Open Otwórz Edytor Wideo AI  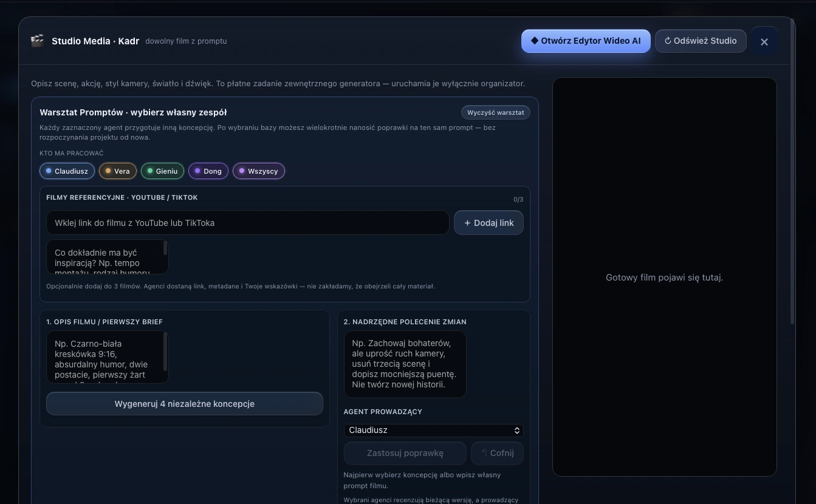586,41
